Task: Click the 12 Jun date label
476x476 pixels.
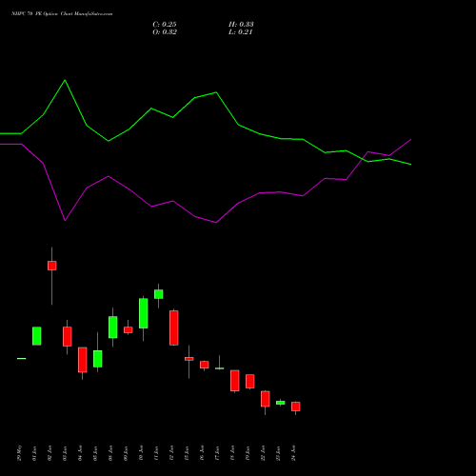Action: pos(171,453)
